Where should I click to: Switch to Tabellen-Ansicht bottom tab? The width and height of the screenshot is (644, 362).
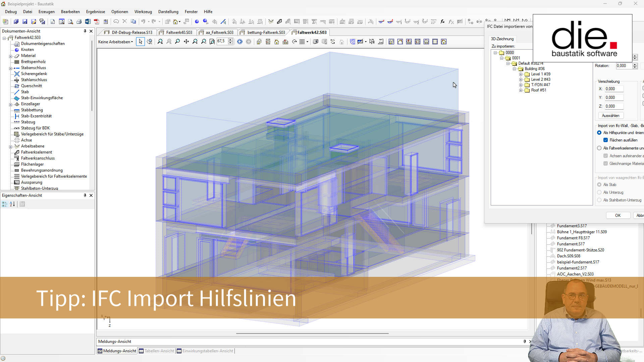coord(157,351)
